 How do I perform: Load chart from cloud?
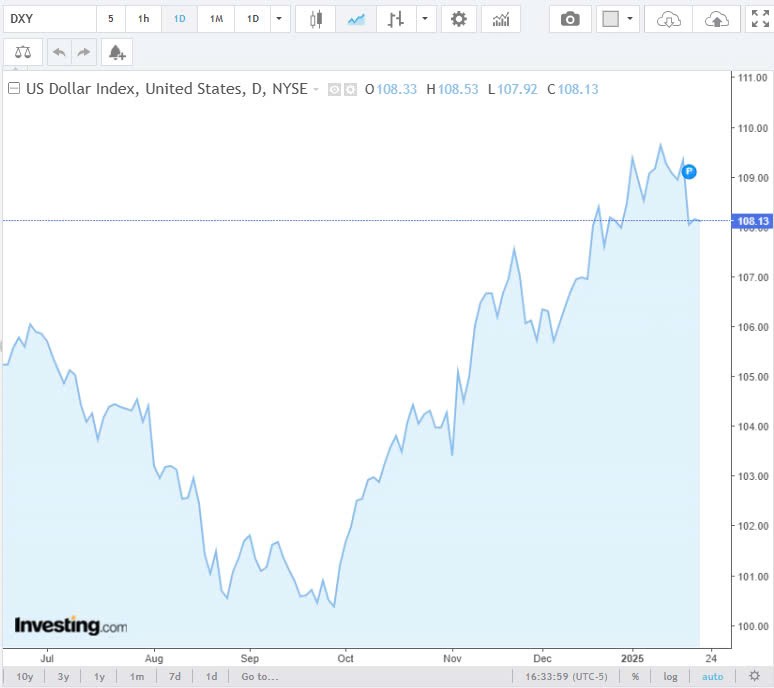(668, 19)
